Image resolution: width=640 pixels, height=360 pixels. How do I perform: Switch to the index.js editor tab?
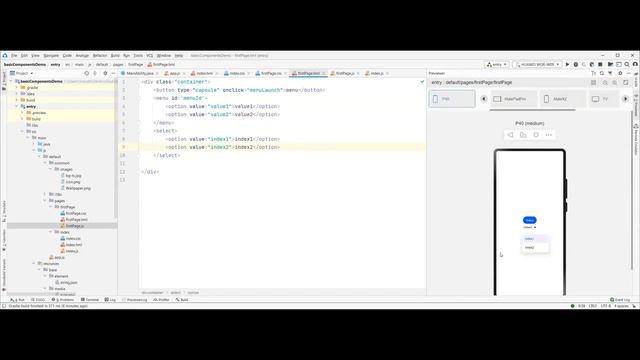click(x=376, y=73)
